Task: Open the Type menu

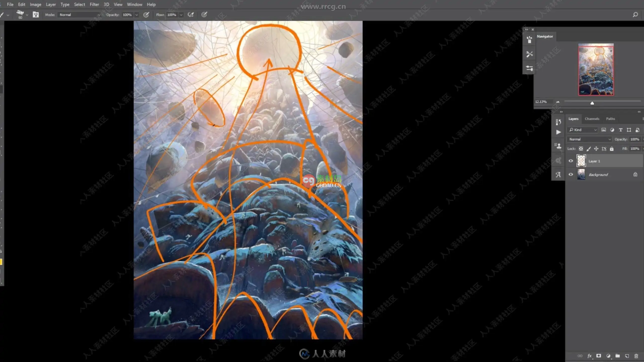Action: point(65,4)
